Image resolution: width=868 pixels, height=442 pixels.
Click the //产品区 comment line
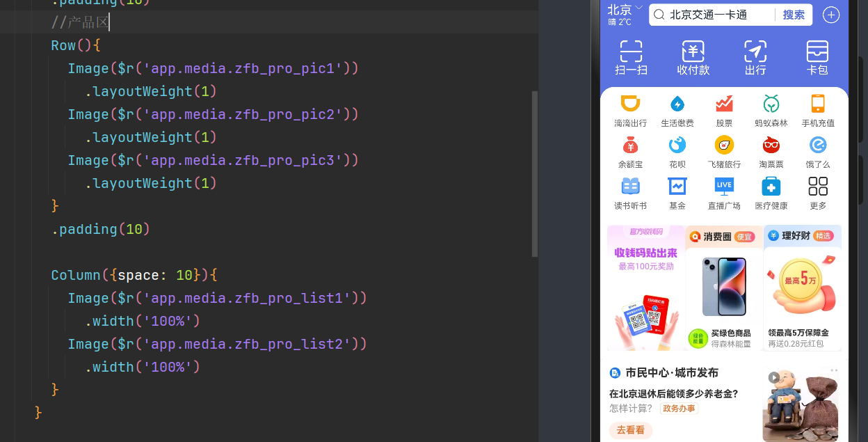pyautogui.click(x=80, y=22)
